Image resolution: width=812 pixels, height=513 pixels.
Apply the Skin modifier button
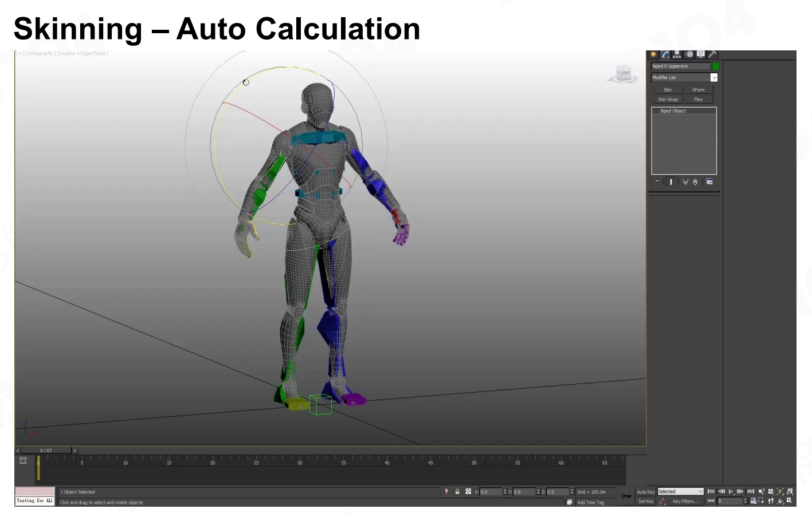click(x=668, y=90)
